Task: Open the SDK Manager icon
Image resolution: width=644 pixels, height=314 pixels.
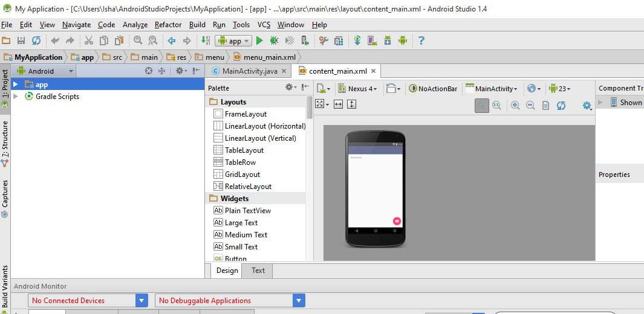Action: click(387, 40)
